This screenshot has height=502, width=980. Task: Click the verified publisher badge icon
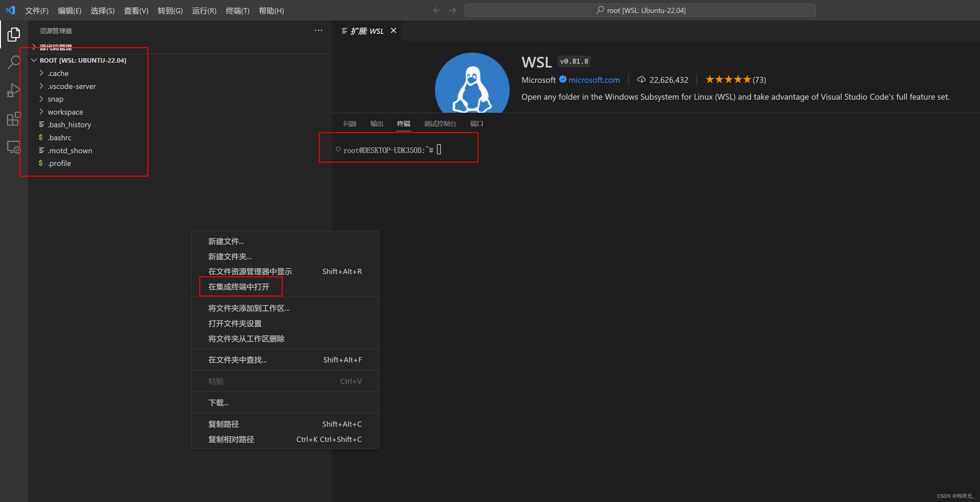[563, 80]
